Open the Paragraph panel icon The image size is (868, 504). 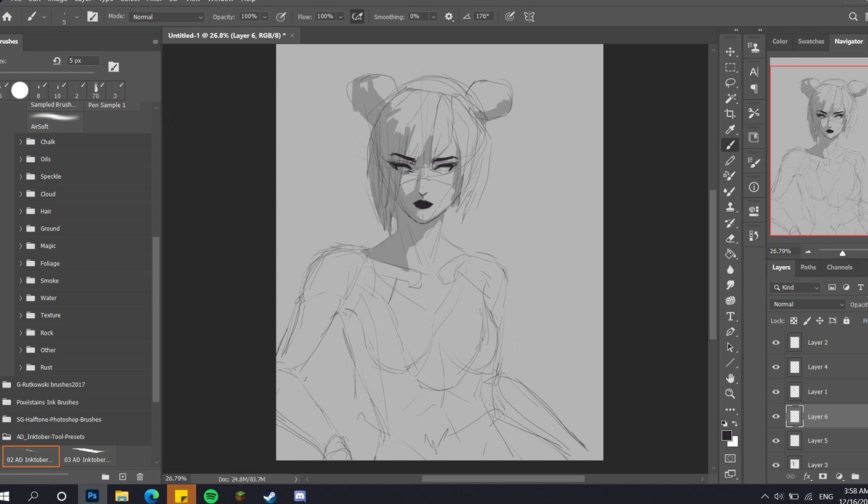point(754,89)
